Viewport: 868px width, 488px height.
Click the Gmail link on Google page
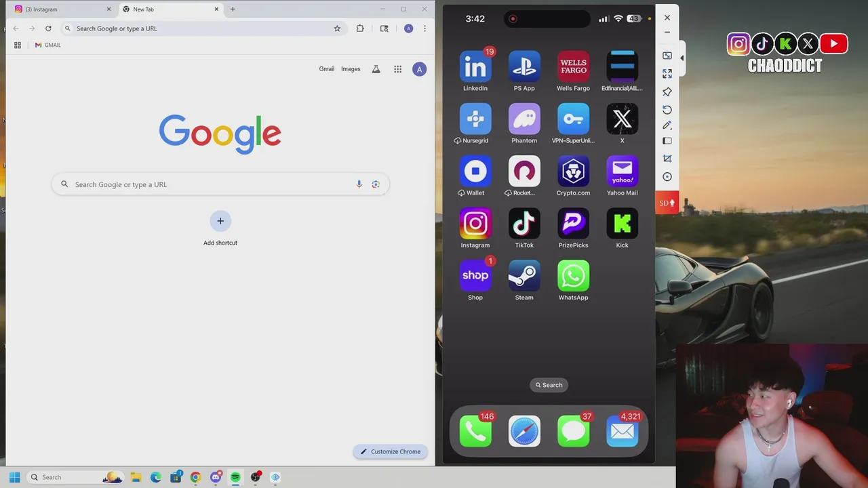tap(327, 69)
